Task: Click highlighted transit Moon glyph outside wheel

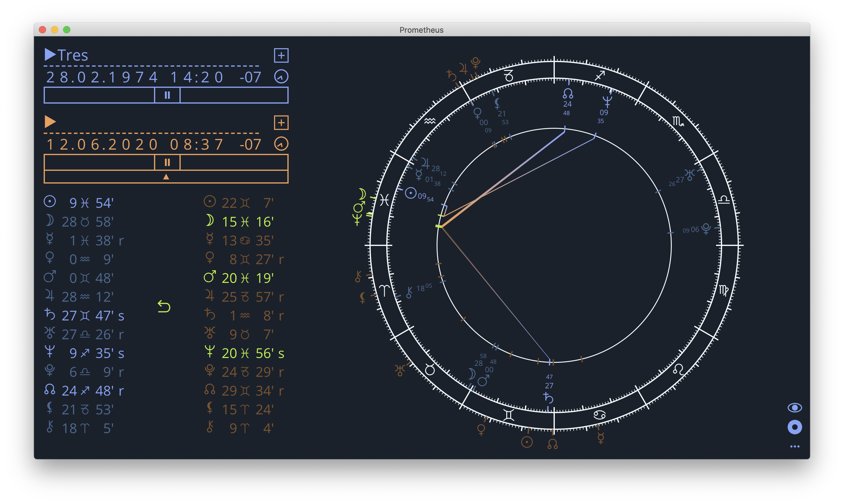Action: pos(362,194)
